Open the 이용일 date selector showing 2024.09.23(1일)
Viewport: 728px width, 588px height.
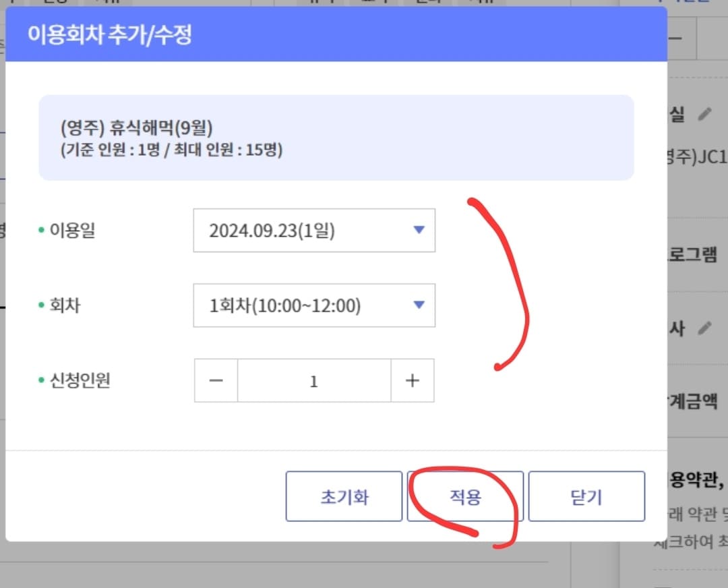[x=314, y=230]
